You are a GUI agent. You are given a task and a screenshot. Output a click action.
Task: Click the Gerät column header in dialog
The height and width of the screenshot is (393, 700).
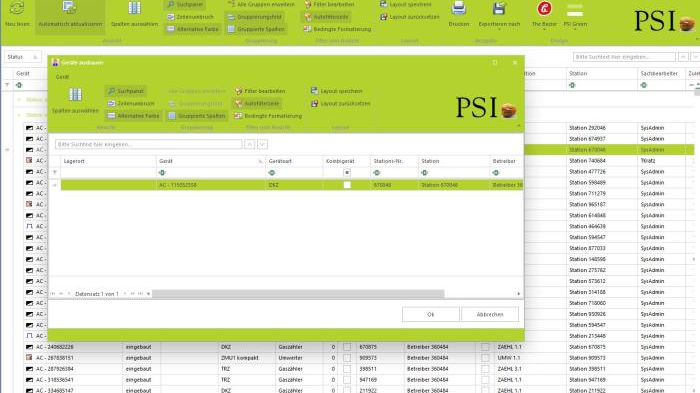(x=211, y=161)
